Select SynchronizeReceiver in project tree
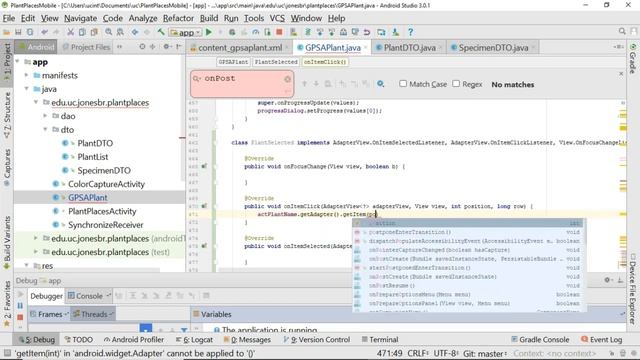The image size is (640, 360). 105,224
